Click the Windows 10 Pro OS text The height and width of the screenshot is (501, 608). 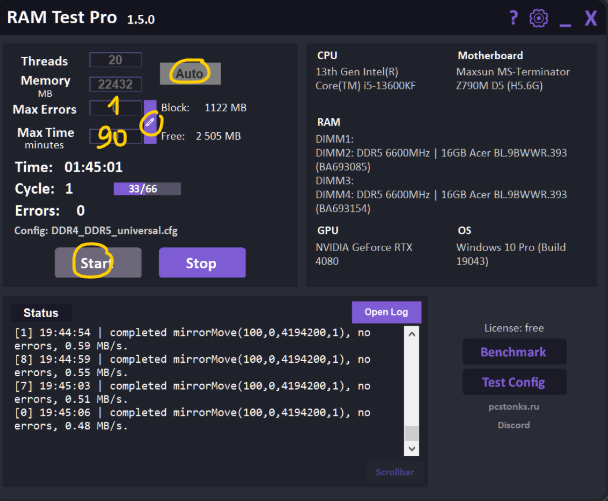[x=511, y=254]
